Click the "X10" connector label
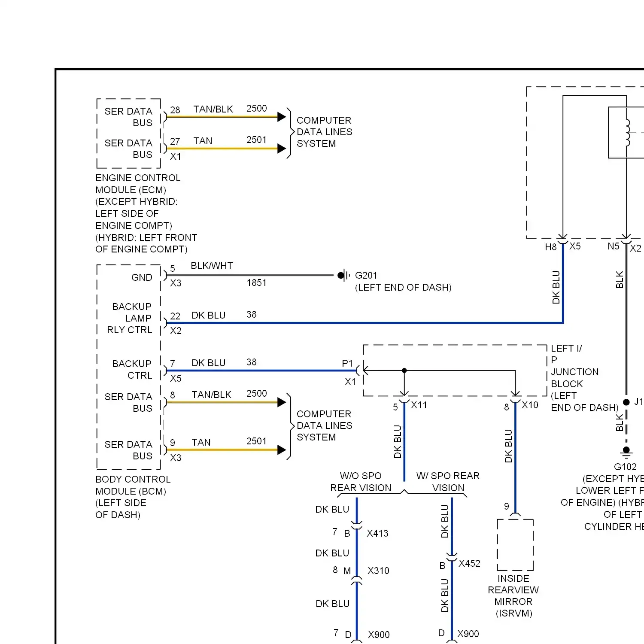This screenshot has height=644, width=644. point(530,405)
